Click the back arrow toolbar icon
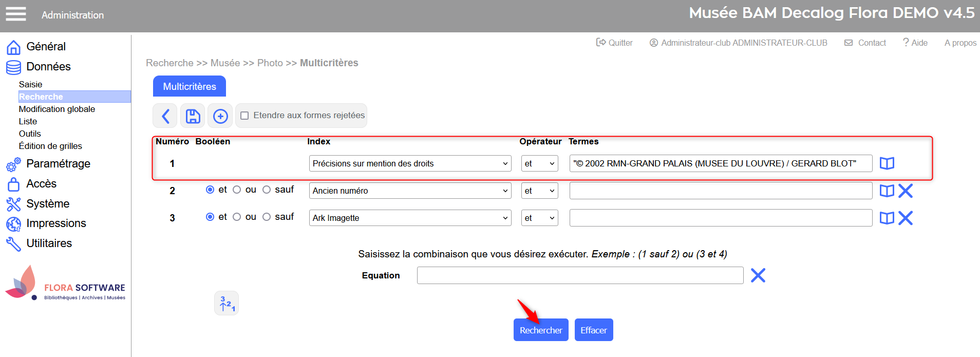The height and width of the screenshot is (357, 980). [165, 116]
